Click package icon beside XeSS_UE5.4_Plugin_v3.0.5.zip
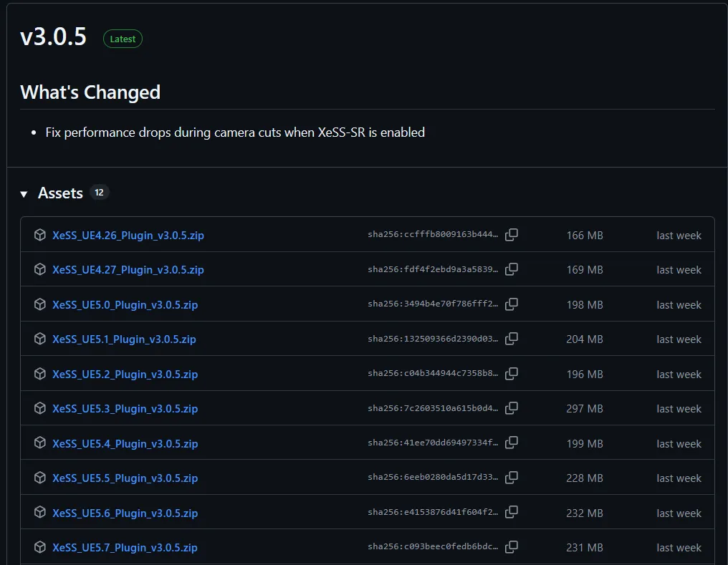Viewport: 728px width, 565px height. tap(40, 443)
